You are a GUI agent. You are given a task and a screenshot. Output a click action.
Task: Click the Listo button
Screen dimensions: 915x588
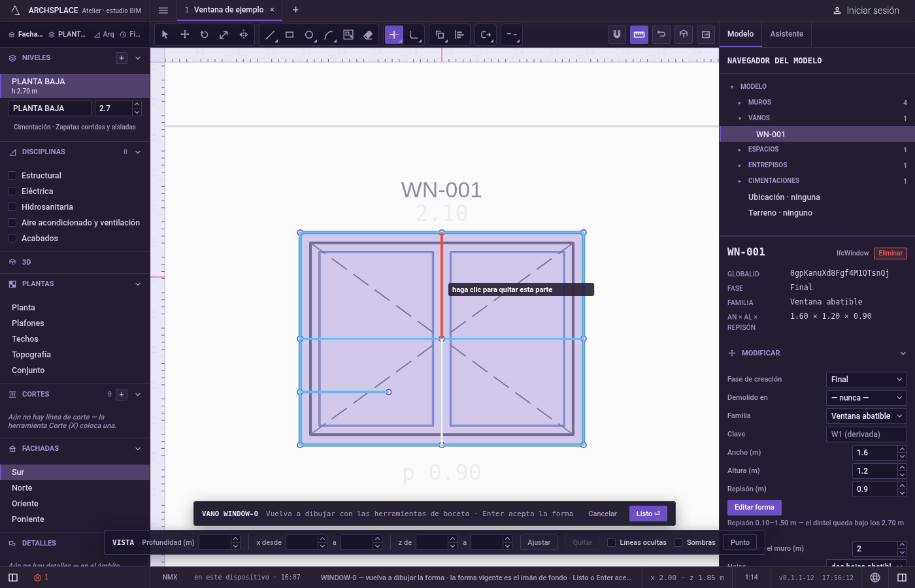648,514
